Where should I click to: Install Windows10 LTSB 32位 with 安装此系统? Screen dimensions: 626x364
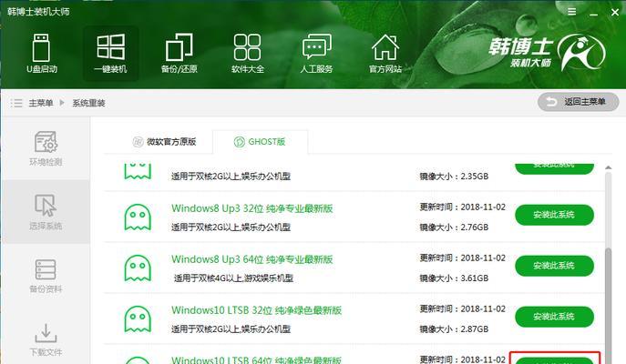pos(554,317)
